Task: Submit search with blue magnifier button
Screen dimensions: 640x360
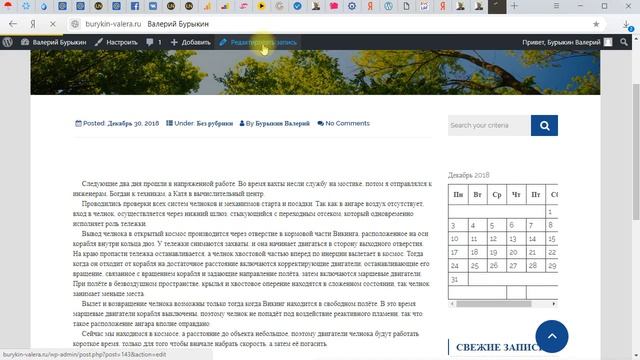Action: click(x=544, y=125)
